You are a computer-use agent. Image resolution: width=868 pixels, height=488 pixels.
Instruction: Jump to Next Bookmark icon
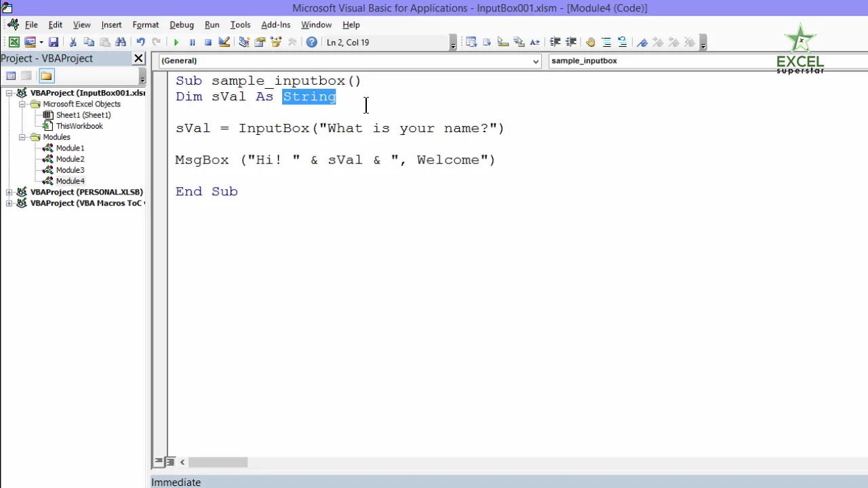658,42
